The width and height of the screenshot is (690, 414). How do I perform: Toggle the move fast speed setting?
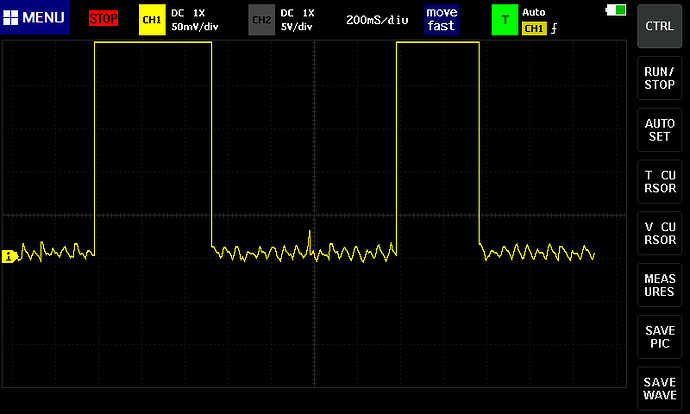441,19
